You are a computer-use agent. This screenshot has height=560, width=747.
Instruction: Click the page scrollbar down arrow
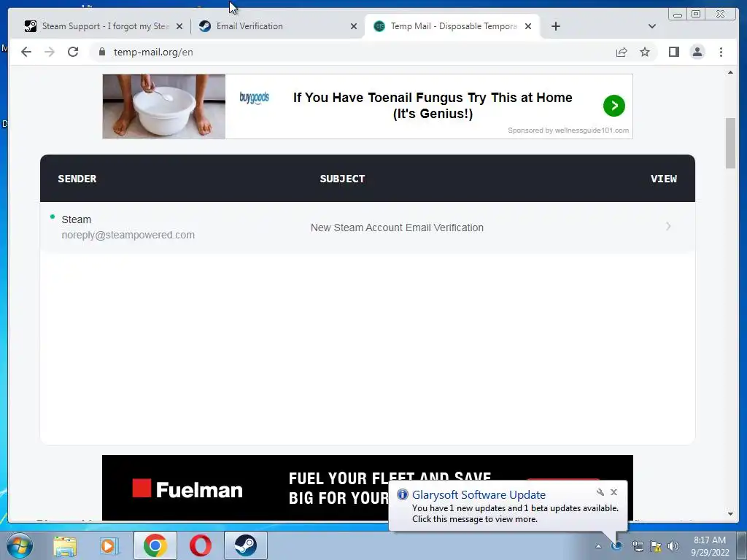(730, 514)
